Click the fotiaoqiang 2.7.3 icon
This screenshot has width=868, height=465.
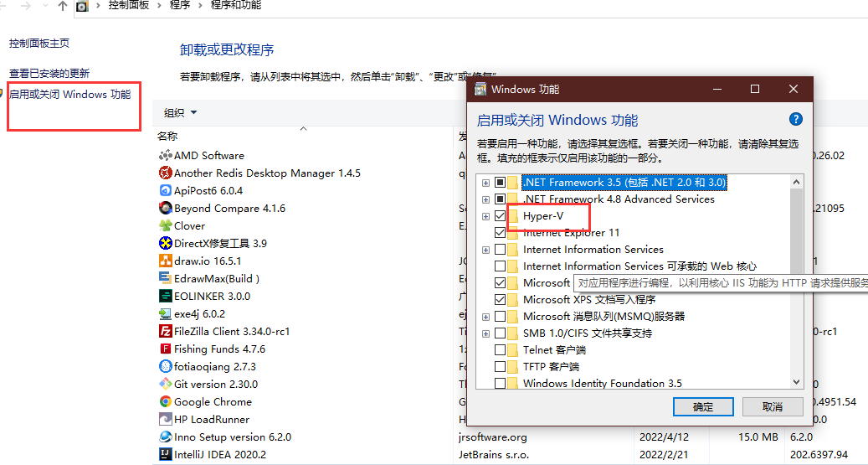165,366
